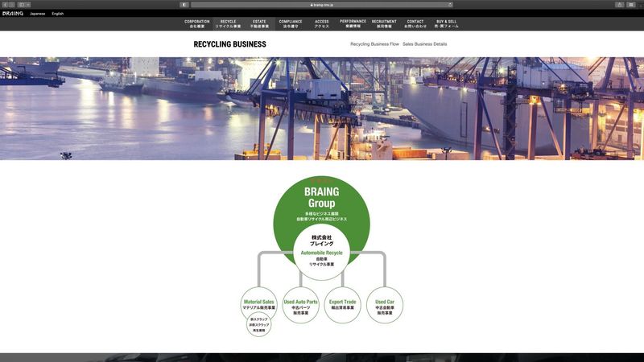Click the privacy shield icon beside the address bar
Image resolution: width=644 pixels, height=362 pixels.
(184, 5)
